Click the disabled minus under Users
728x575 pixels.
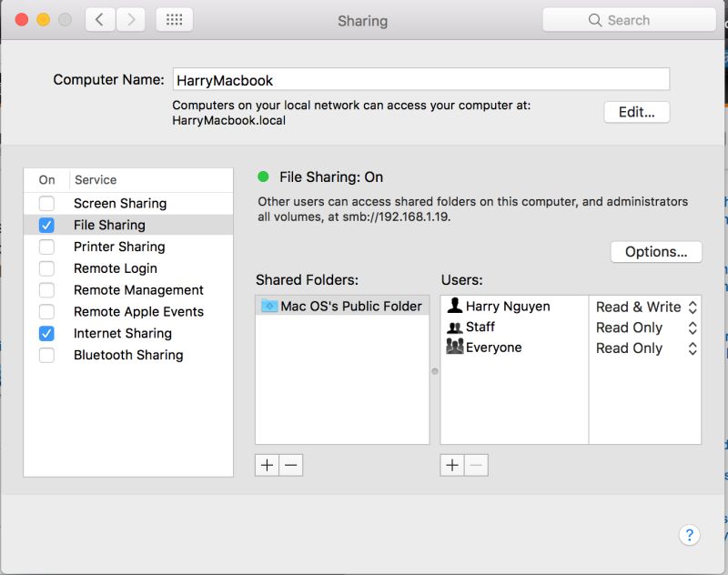(x=476, y=465)
